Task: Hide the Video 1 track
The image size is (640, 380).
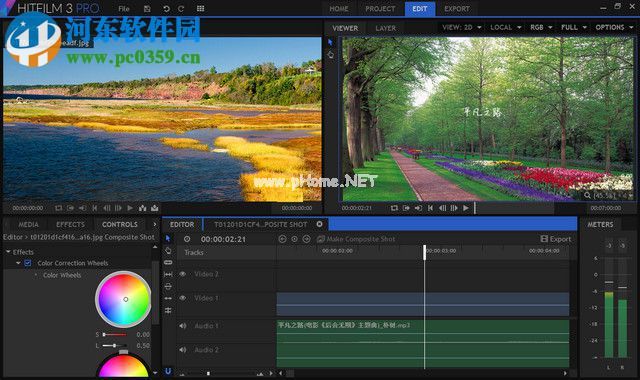Action: [183, 298]
